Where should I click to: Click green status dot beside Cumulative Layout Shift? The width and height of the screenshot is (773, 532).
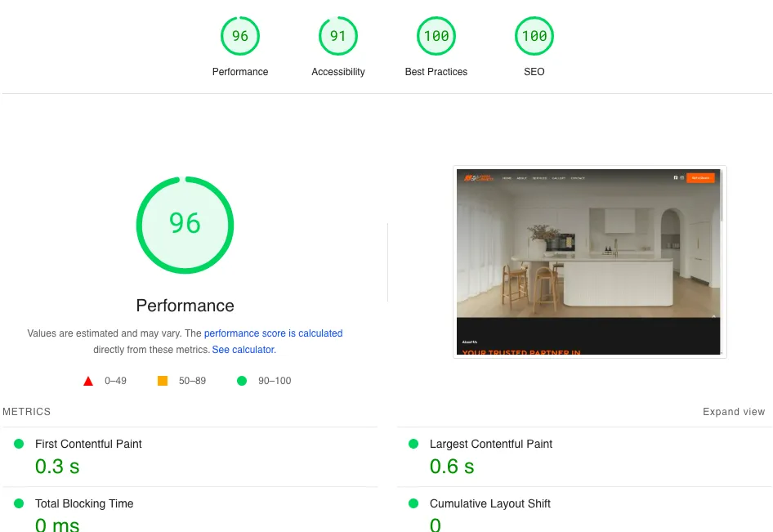(413, 503)
